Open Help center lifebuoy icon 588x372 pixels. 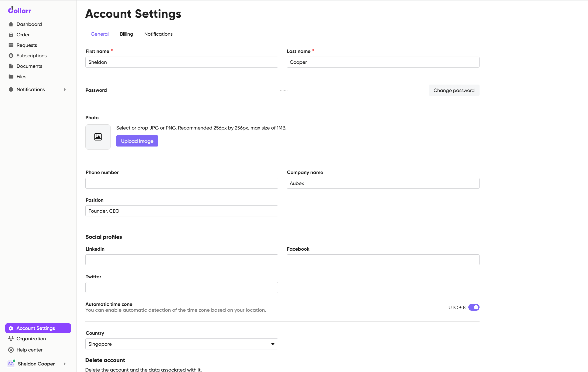click(x=11, y=350)
